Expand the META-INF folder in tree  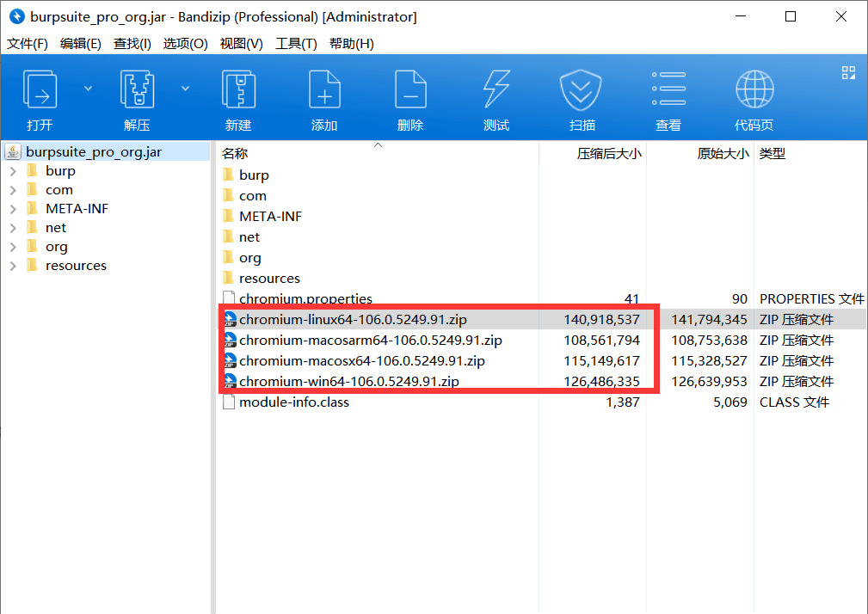coord(13,209)
